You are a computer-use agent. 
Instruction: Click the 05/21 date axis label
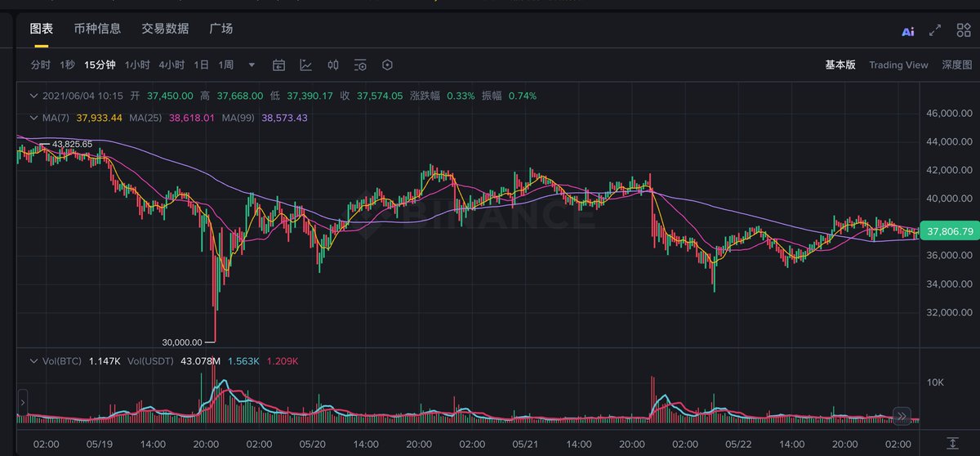pos(525,444)
